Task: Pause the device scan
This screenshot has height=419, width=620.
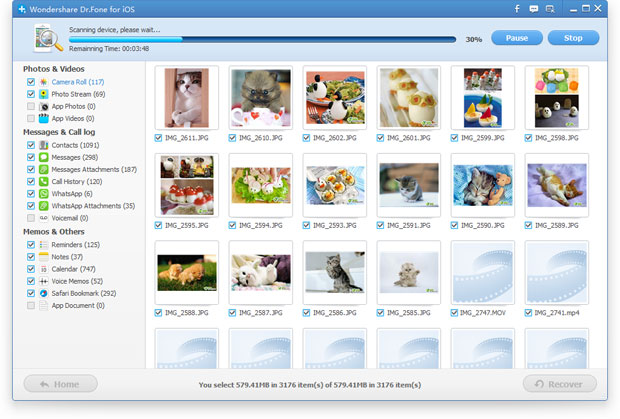Action: (517, 38)
